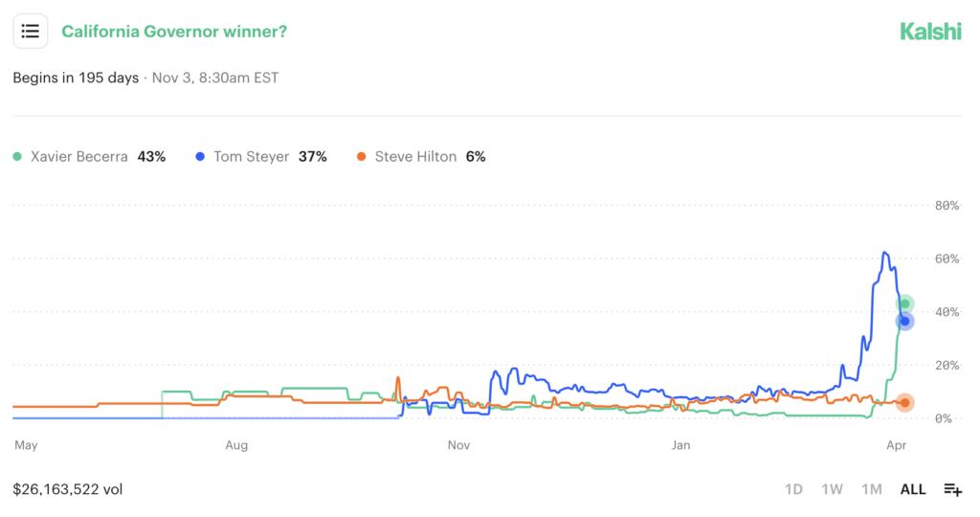This screenshot has height=517, width=980.
Task: Click the blue legend dot for Steyer
Action: click(x=199, y=156)
